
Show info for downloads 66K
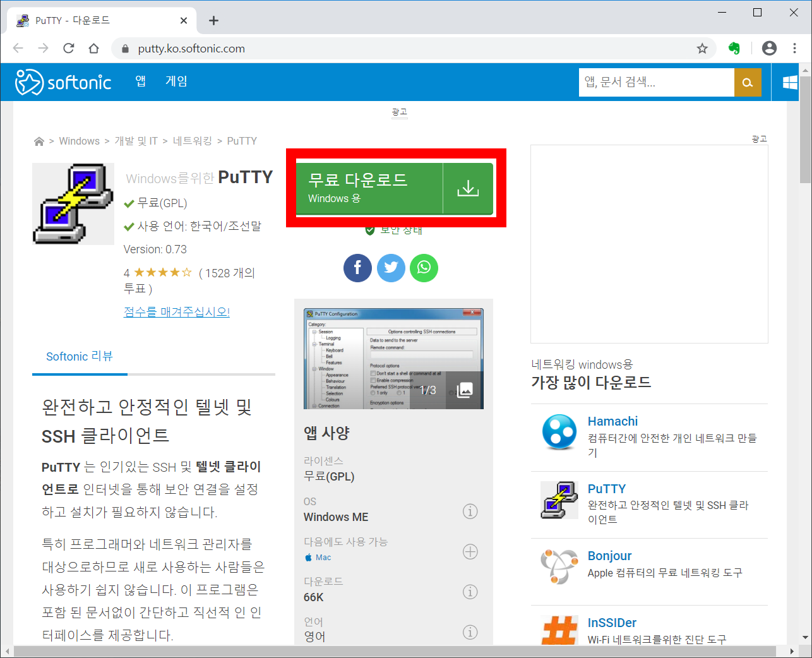(470, 592)
